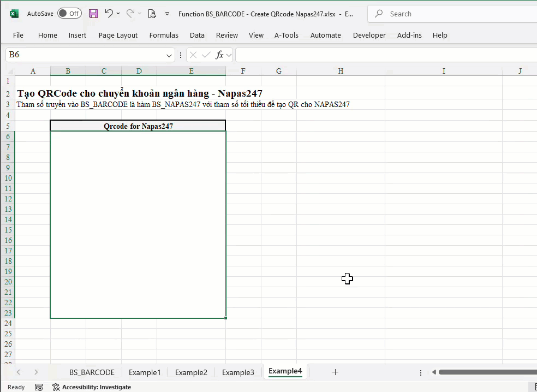Open the Page Layout tab

pos(118,35)
